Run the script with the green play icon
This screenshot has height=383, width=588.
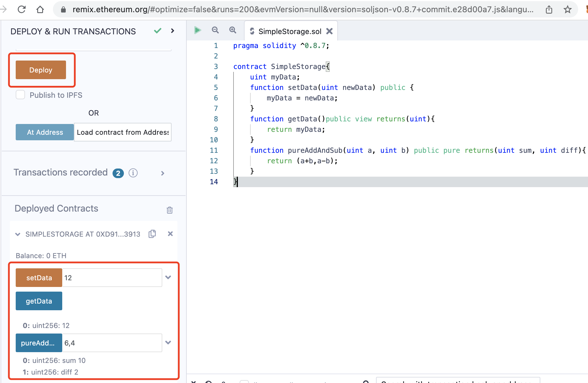tap(197, 30)
